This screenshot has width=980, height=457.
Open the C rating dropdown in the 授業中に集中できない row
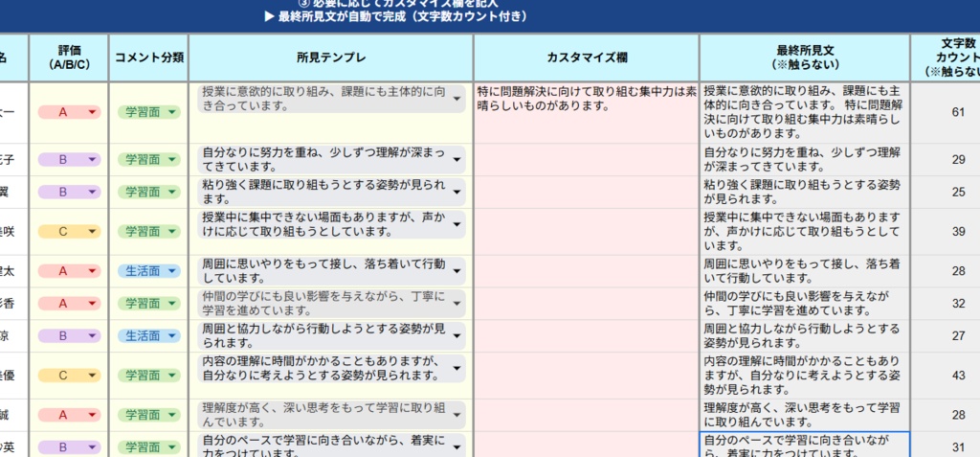(69, 232)
